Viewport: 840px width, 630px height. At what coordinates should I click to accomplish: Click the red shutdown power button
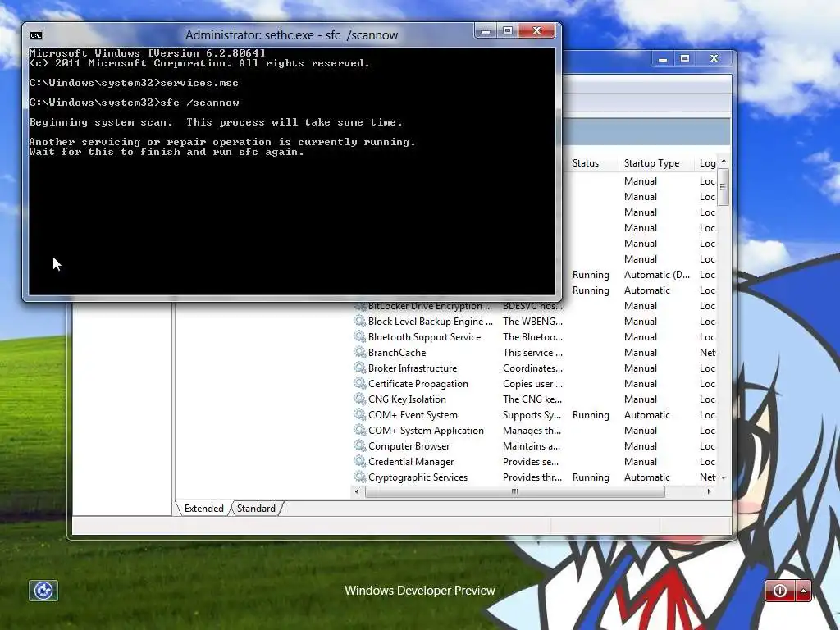[x=780, y=591]
